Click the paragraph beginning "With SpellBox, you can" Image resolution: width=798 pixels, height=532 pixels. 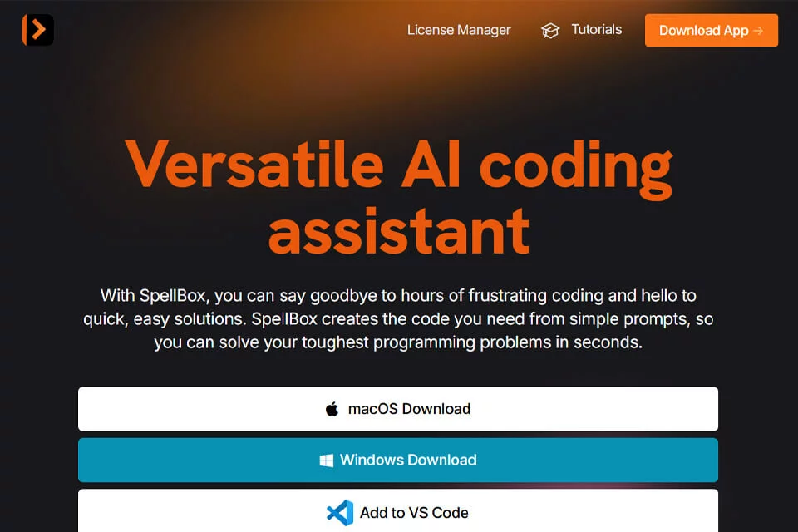pos(398,319)
